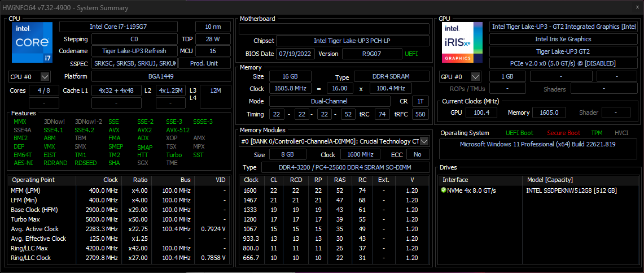Click the AES-NI feature label
This screenshot has height=273, width=644.
coord(23,163)
